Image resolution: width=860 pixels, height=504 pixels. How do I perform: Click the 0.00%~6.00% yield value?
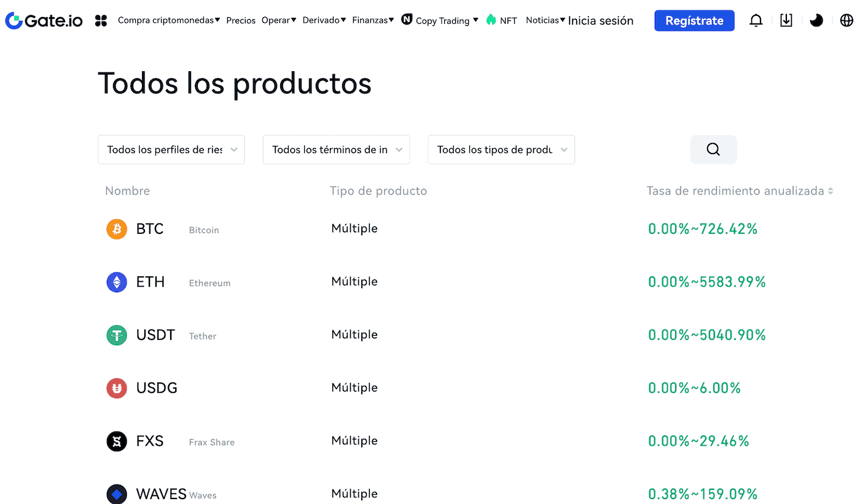pos(695,388)
